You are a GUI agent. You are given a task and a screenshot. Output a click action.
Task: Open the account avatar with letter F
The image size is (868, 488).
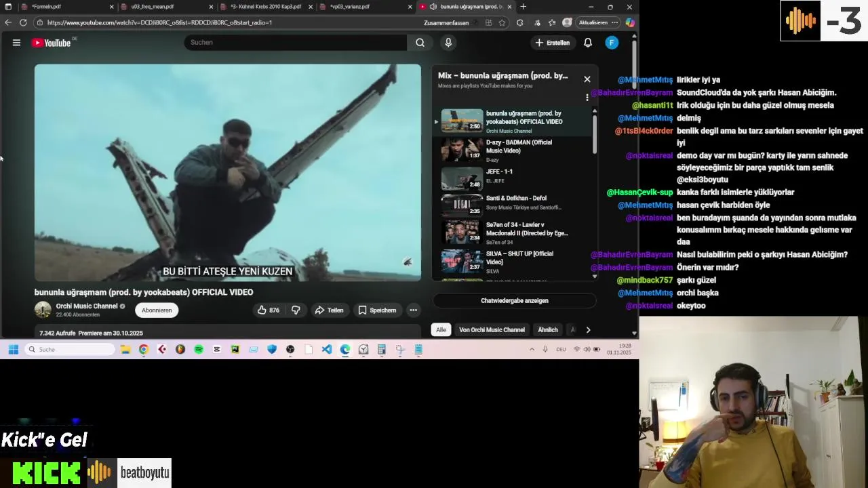click(x=612, y=43)
